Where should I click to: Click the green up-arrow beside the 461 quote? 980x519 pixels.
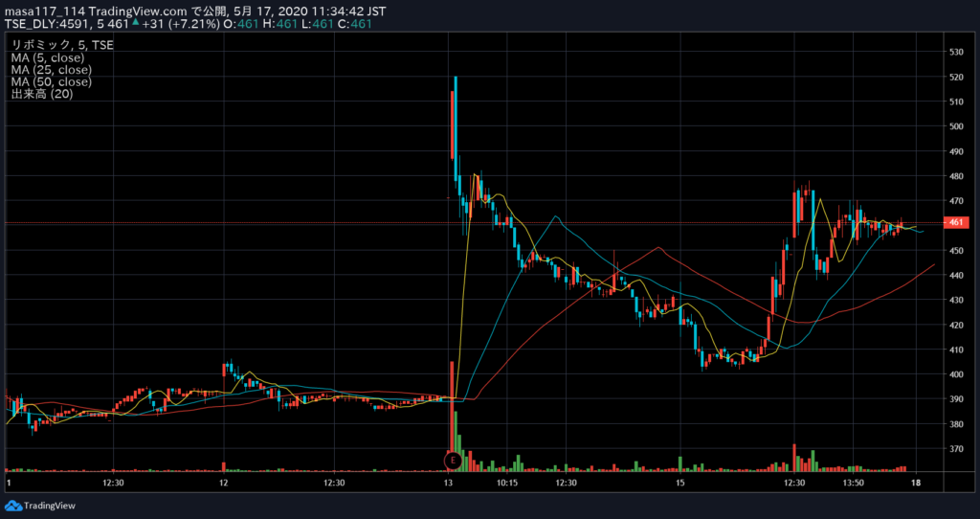click(x=134, y=23)
